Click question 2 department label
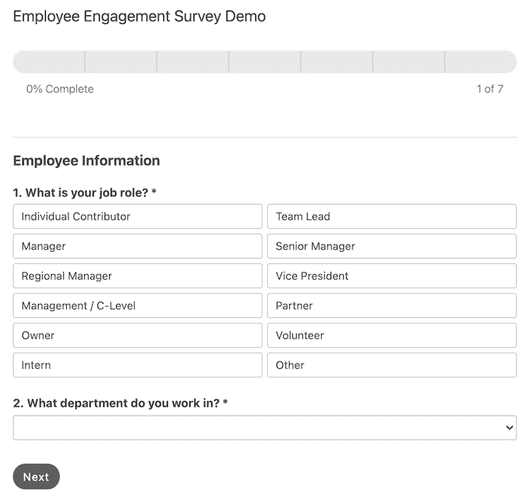The image size is (532, 500). tap(120, 403)
